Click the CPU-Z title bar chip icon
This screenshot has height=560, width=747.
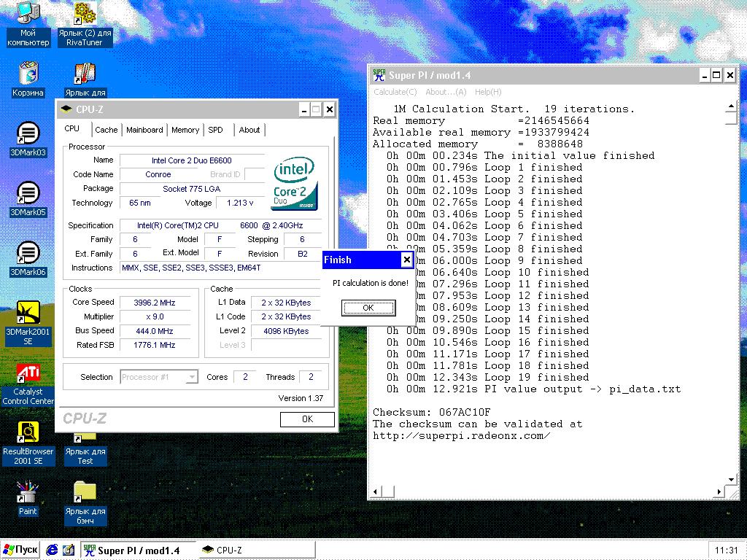pos(66,109)
